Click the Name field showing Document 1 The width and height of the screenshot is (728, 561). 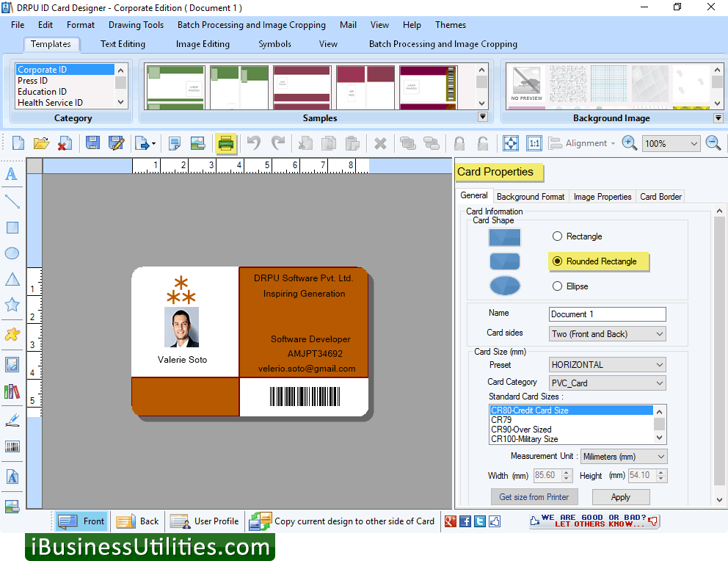point(608,314)
